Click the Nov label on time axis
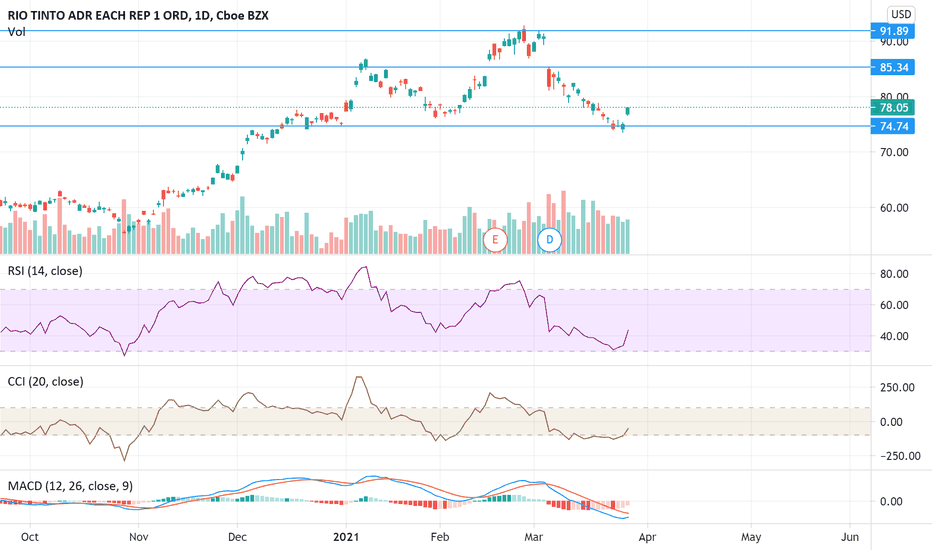932x550 pixels. pos(138,537)
